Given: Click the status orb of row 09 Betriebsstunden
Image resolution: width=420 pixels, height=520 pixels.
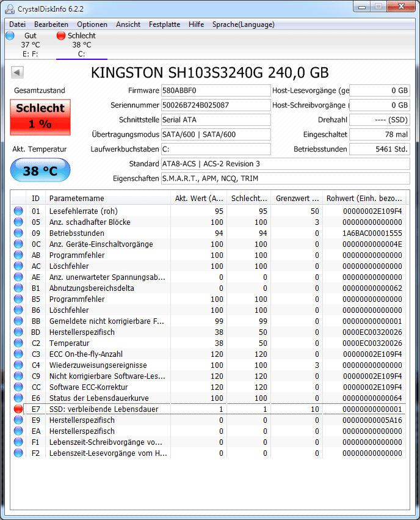Looking at the screenshot, I should (x=18, y=233).
